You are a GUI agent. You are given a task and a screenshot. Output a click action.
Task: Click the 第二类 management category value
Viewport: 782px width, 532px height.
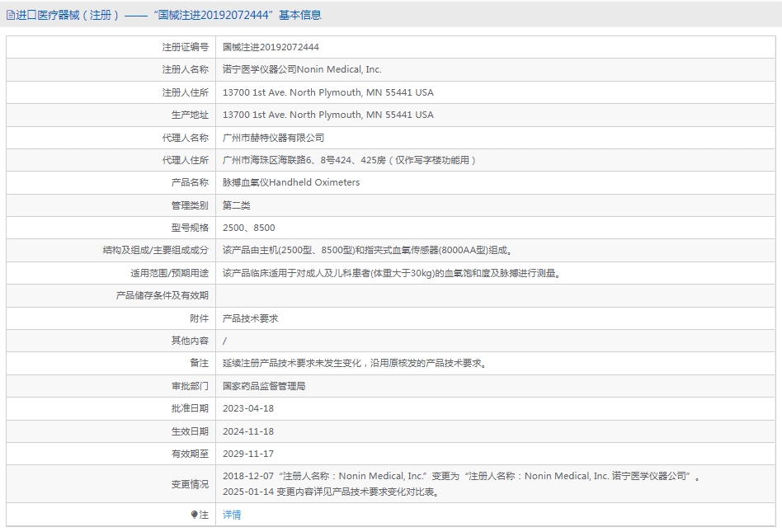pos(237,205)
